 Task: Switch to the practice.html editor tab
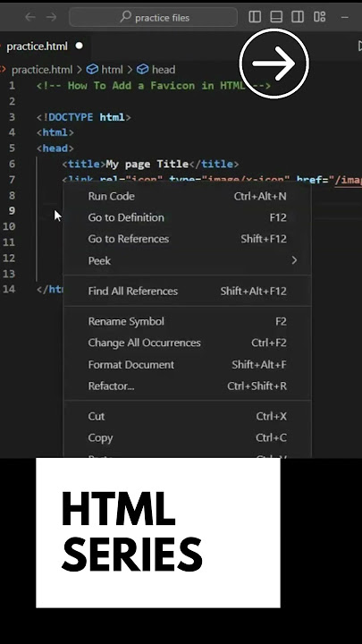pos(44,46)
